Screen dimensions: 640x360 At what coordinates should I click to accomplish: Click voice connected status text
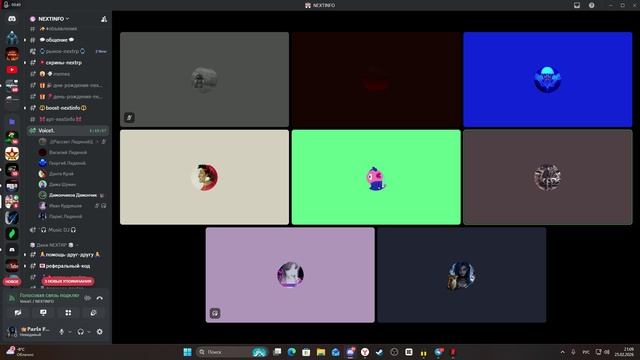(x=49, y=296)
